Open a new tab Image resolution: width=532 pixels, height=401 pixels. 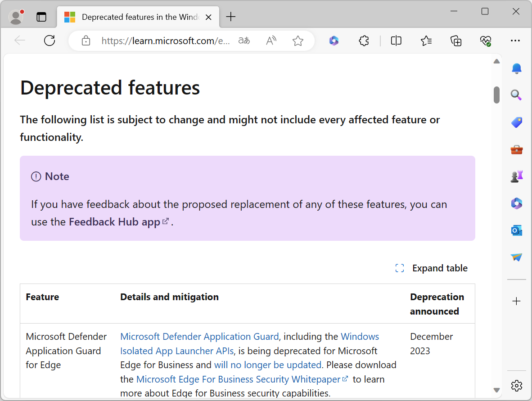pyautogui.click(x=231, y=17)
